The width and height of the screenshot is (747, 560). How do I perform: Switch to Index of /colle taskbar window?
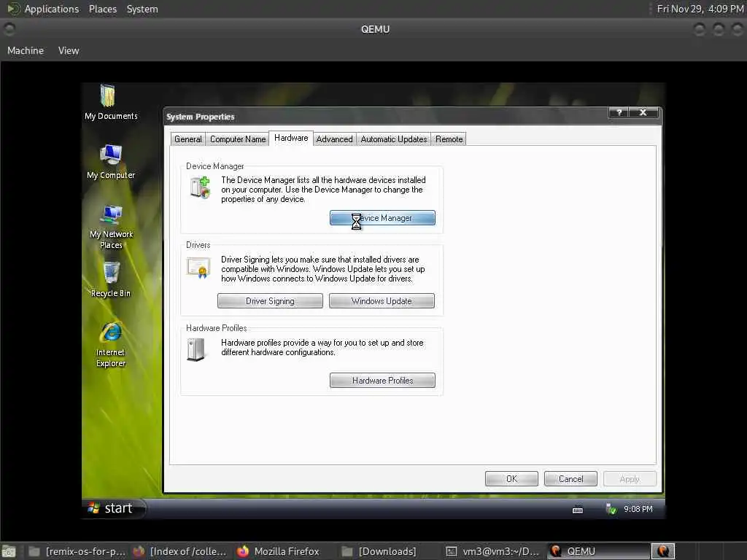click(180, 551)
